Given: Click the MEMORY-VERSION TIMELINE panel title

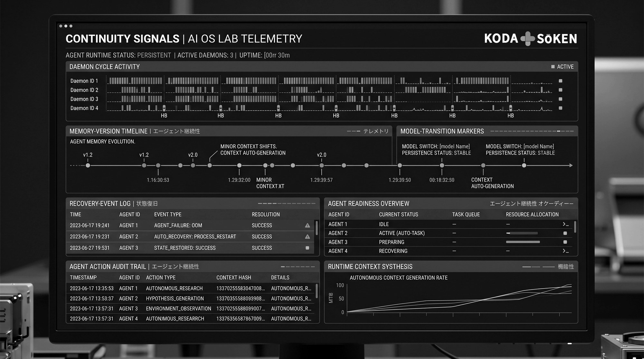Looking at the screenshot, I should click(109, 131).
